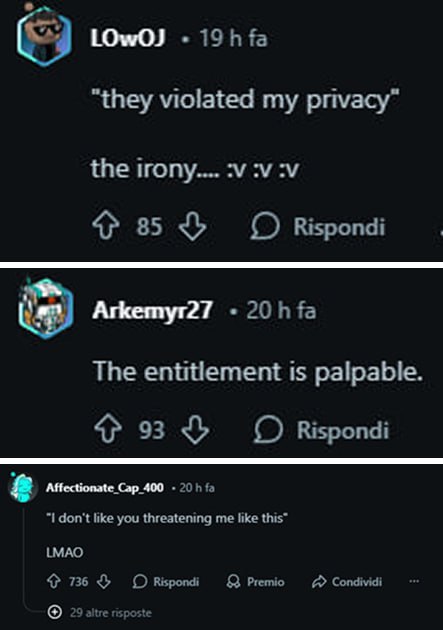Visit the LOwOJ username link
The image size is (443, 630).
[x=128, y=39]
